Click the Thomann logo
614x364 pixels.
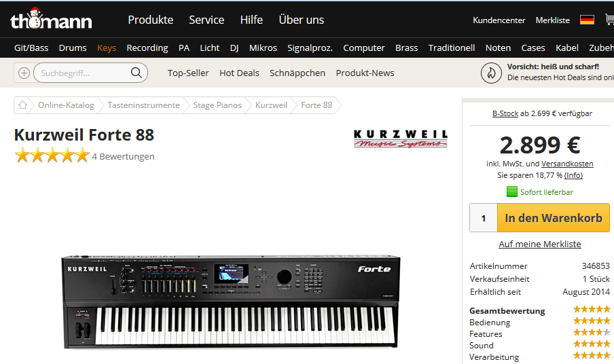coord(51,19)
